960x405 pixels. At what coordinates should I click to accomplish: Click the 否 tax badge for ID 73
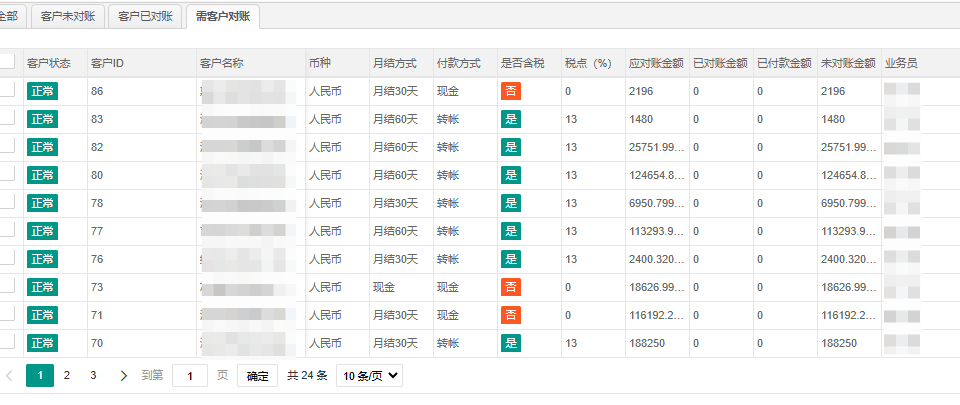(511, 287)
